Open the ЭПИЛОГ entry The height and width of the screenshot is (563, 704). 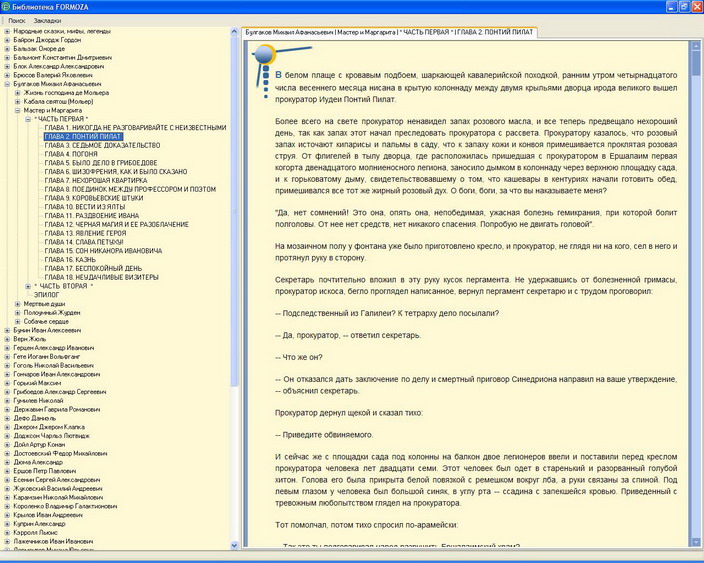47,295
